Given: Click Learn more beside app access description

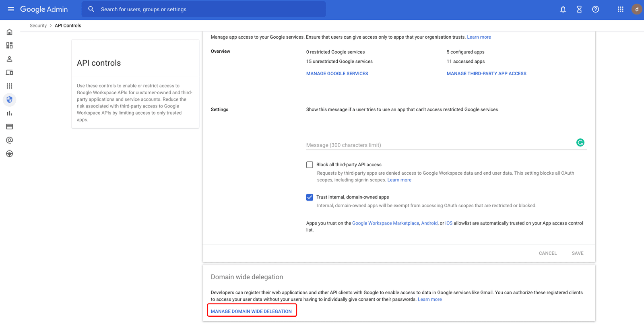Looking at the screenshot, I should [479, 37].
